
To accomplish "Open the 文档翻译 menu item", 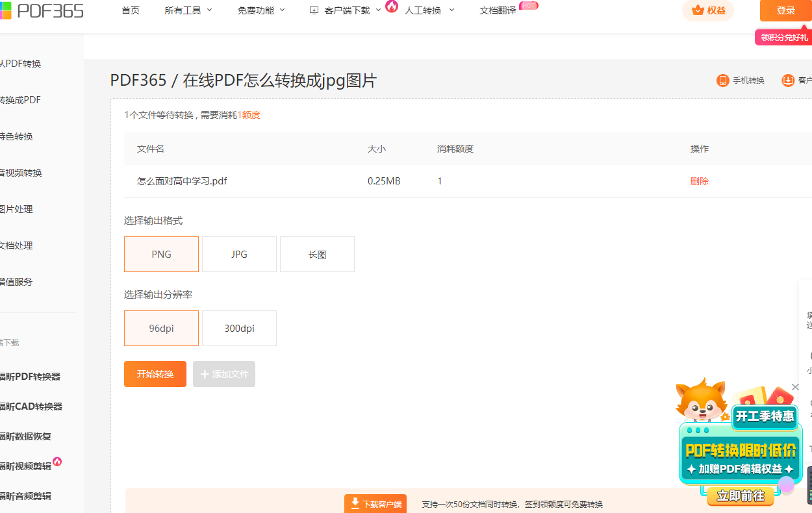I will [x=498, y=10].
